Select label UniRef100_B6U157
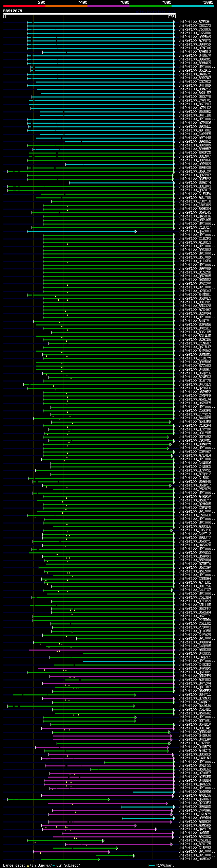217x868 pixels. [195, 93]
